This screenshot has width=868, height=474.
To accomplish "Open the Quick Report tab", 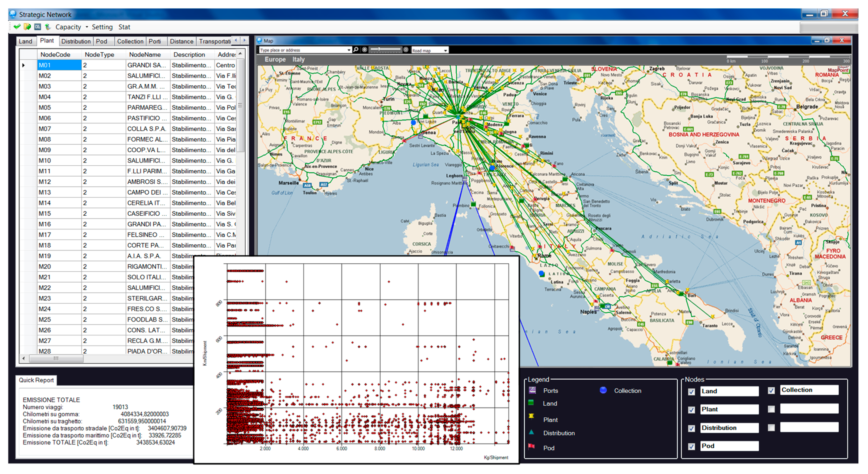I will [36, 380].
